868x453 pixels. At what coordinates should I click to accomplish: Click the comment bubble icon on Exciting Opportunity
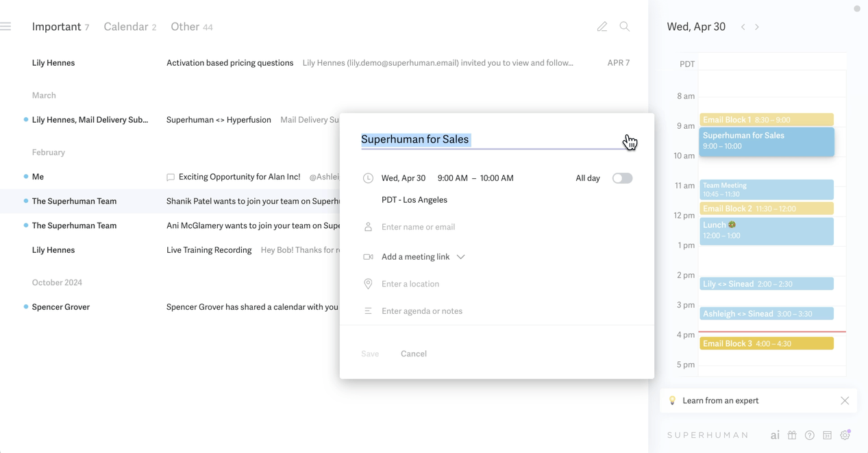click(x=171, y=177)
